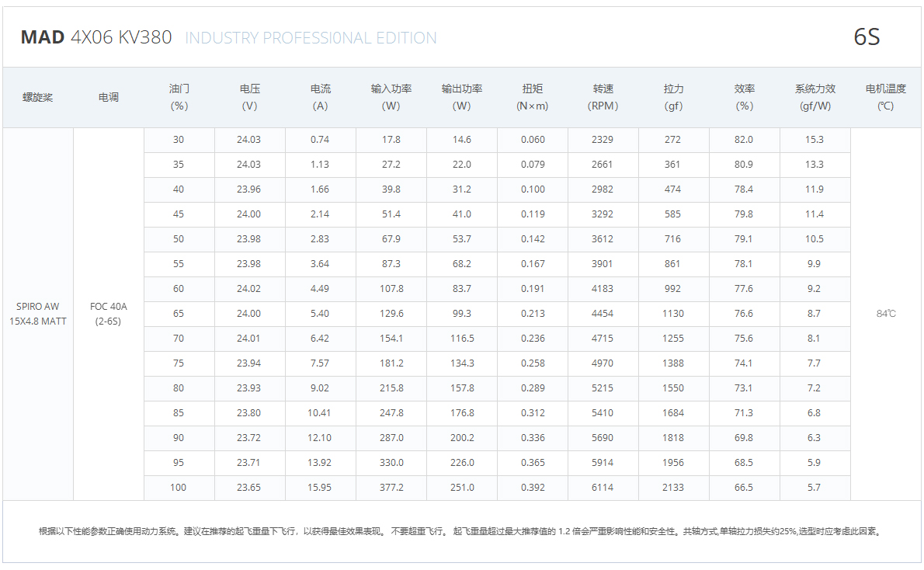Click the 6S label in the header
Screen dimensions: 924x570
point(867,37)
